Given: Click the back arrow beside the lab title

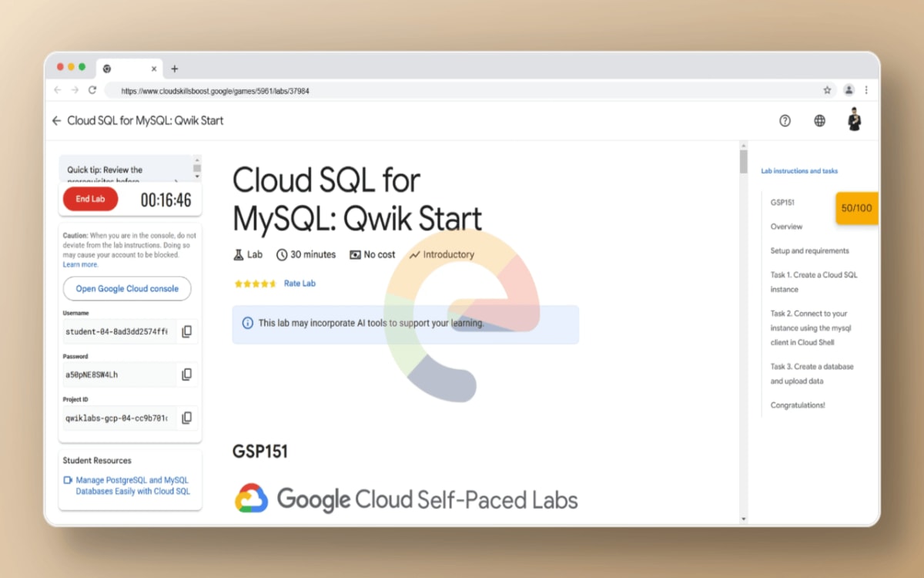Looking at the screenshot, I should click(x=56, y=120).
